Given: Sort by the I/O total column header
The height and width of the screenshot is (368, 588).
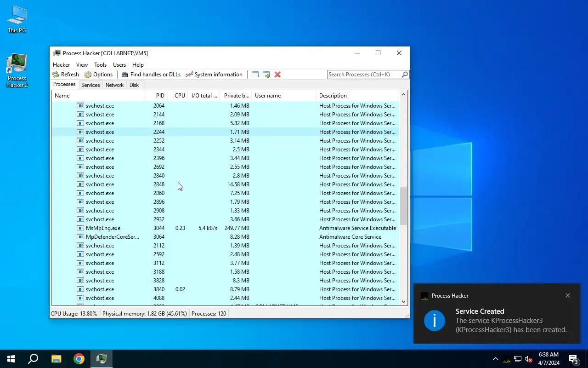Looking at the screenshot, I should pyautogui.click(x=204, y=96).
